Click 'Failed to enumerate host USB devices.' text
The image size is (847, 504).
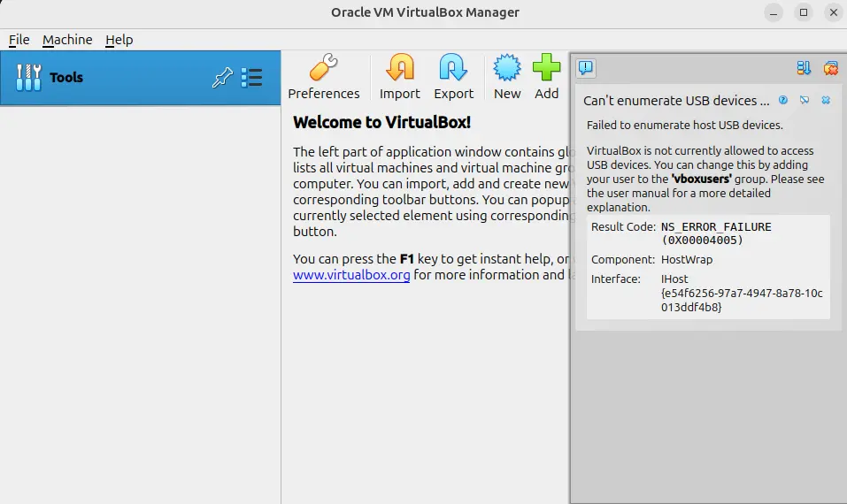click(x=684, y=126)
